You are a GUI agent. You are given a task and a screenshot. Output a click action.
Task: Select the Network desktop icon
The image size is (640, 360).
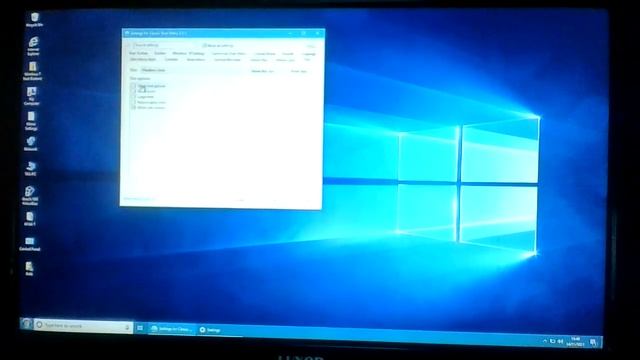(31, 144)
